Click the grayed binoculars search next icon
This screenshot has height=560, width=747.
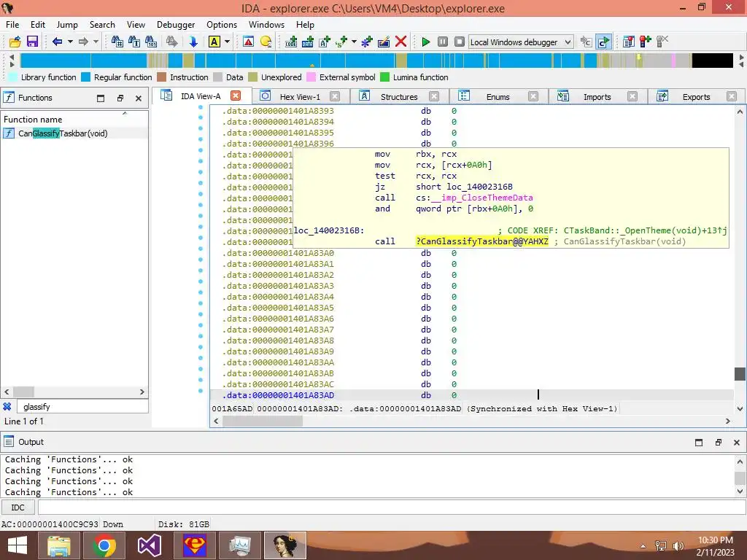click(171, 42)
